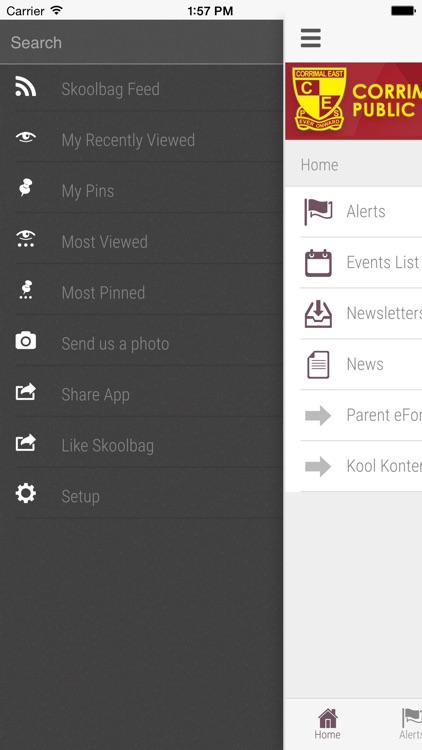
Task: Select the My Recently Viewed eye icon
Action: pos(25,137)
